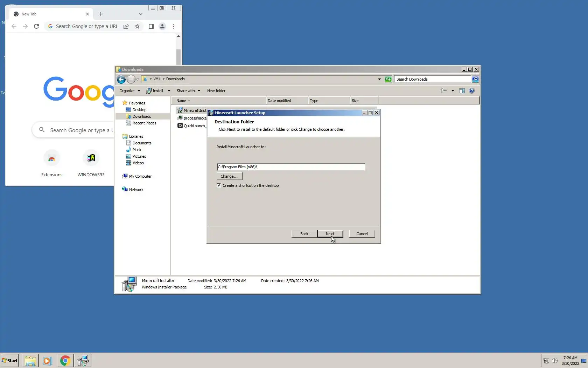This screenshot has width=588, height=368.
Task: Click the Change... destination folder button
Action: click(x=229, y=176)
